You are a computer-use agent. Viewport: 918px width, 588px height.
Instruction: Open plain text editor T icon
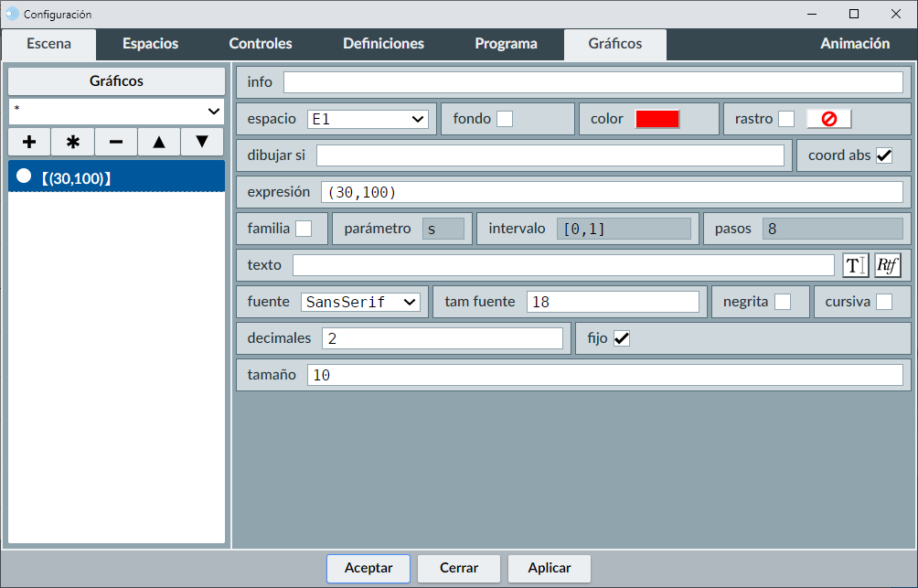click(855, 265)
